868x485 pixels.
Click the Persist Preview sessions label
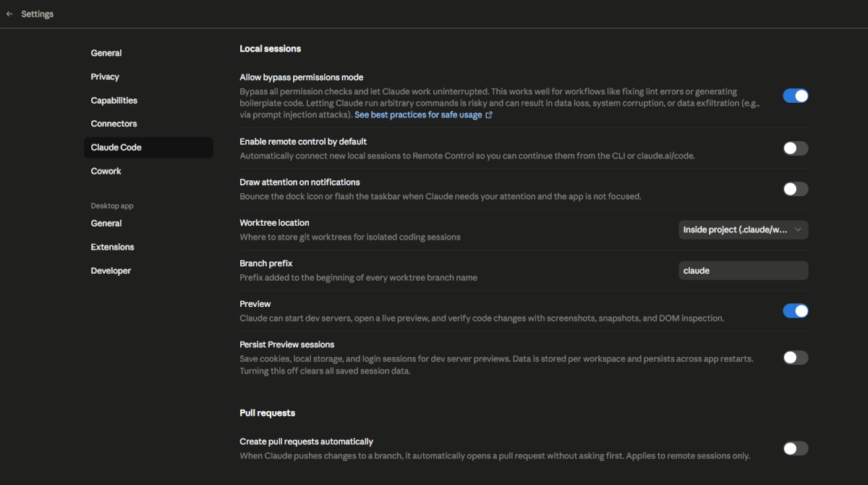(x=287, y=345)
